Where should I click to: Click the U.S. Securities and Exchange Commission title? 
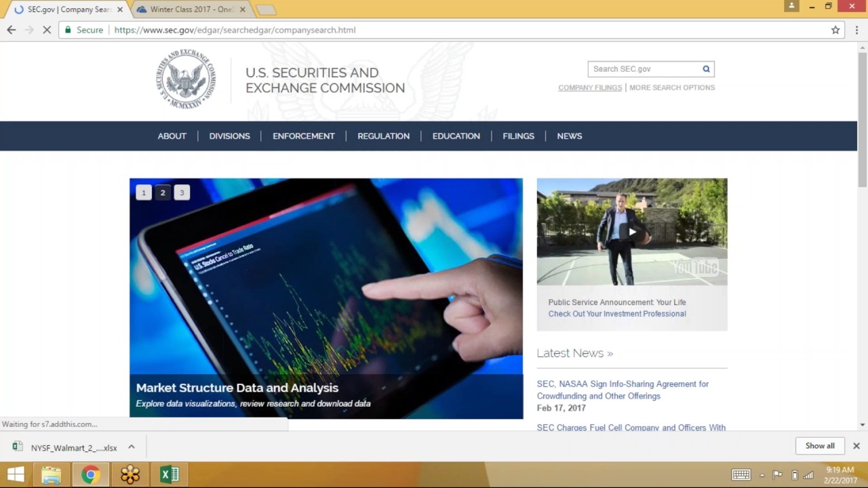click(x=325, y=80)
